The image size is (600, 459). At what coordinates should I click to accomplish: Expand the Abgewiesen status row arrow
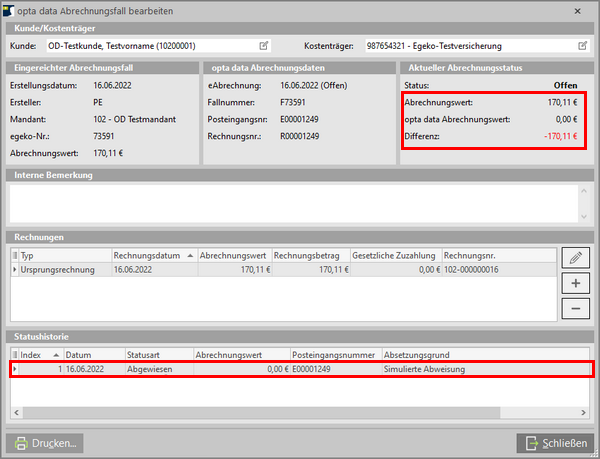point(14,369)
